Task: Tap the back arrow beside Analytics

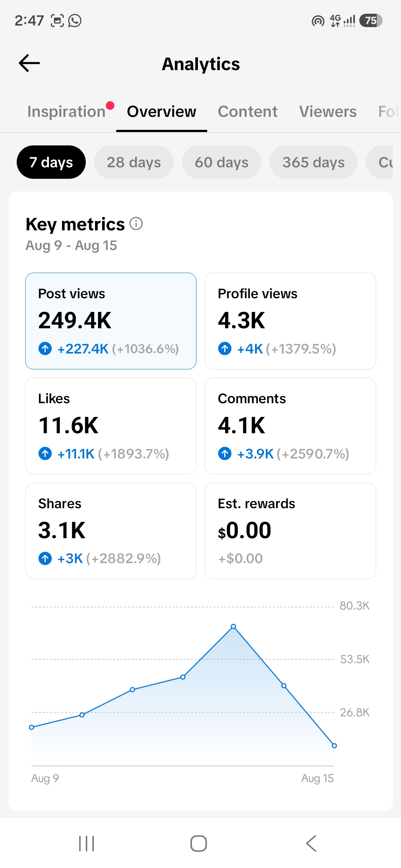Action: pos(29,63)
